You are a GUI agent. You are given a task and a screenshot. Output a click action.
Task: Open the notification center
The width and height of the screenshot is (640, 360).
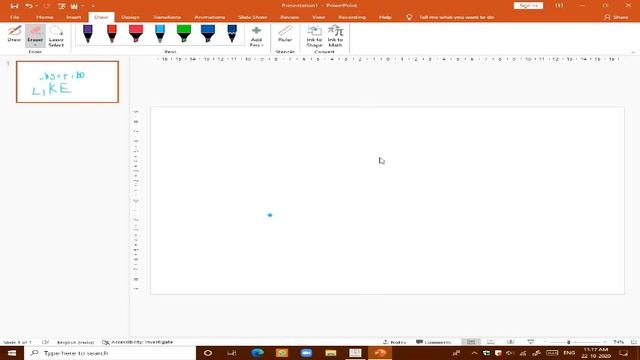point(624,353)
